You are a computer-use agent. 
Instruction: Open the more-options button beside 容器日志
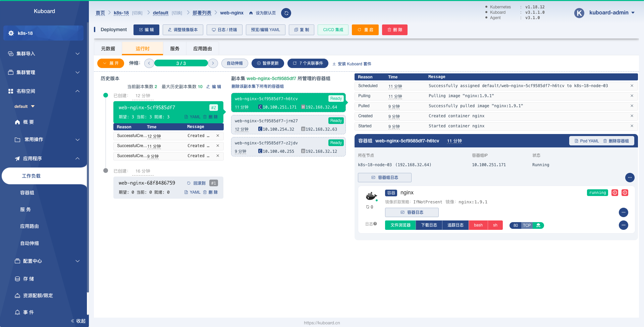[623, 212]
